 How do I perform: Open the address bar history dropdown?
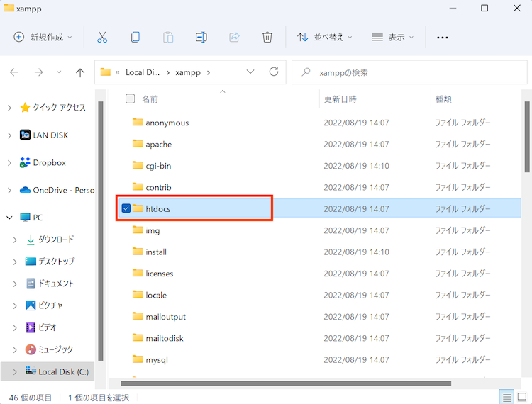pos(250,72)
